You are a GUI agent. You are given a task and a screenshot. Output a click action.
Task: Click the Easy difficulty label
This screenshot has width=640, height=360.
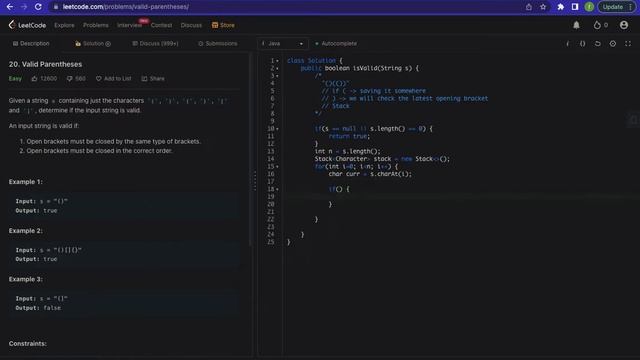click(15, 78)
